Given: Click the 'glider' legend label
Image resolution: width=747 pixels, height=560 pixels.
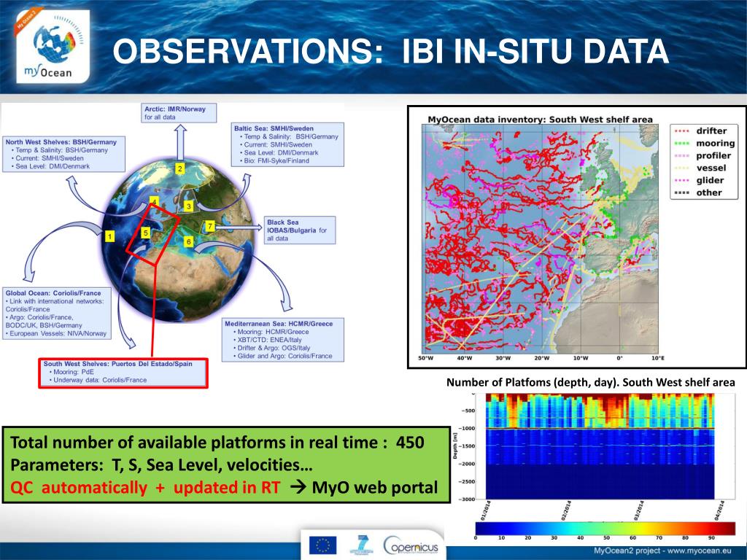Looking at the screenshot, I should click(x=710, y=181).
